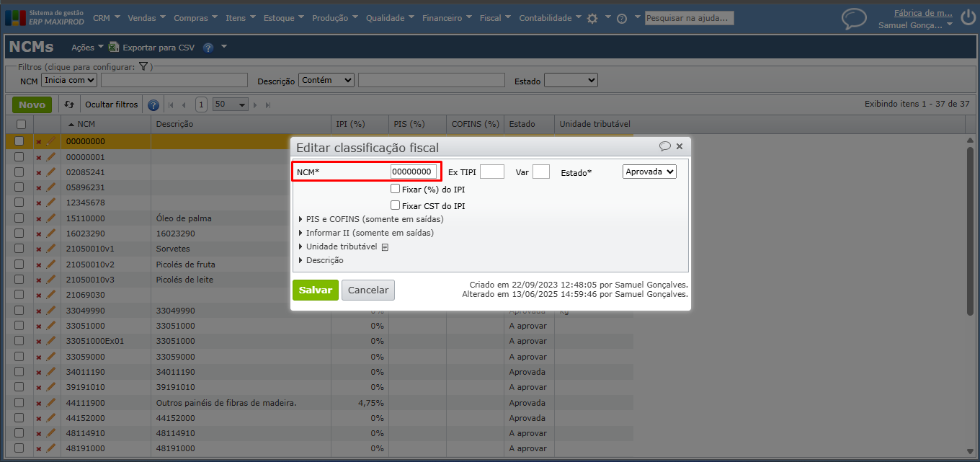Open the settings gear menu

tap(592, 19)
